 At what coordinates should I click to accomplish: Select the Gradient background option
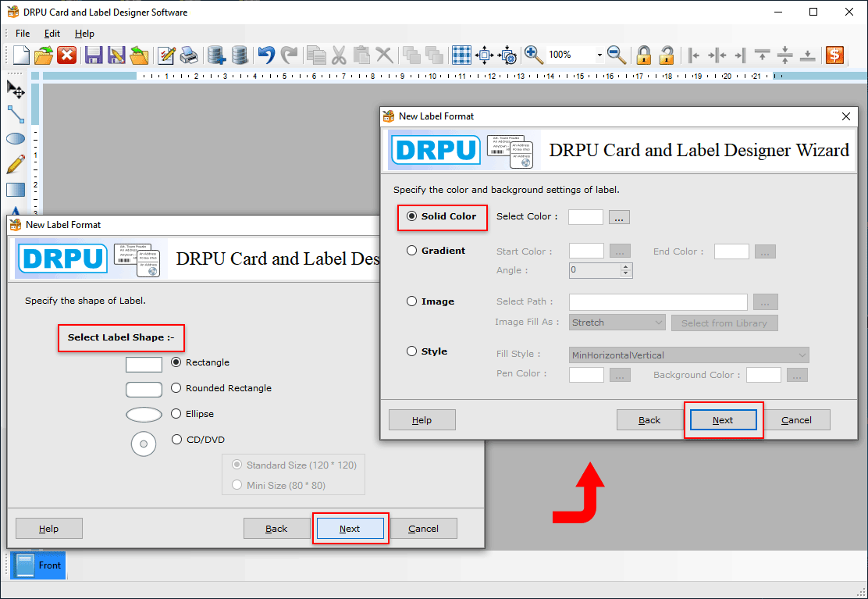[412, 250]
